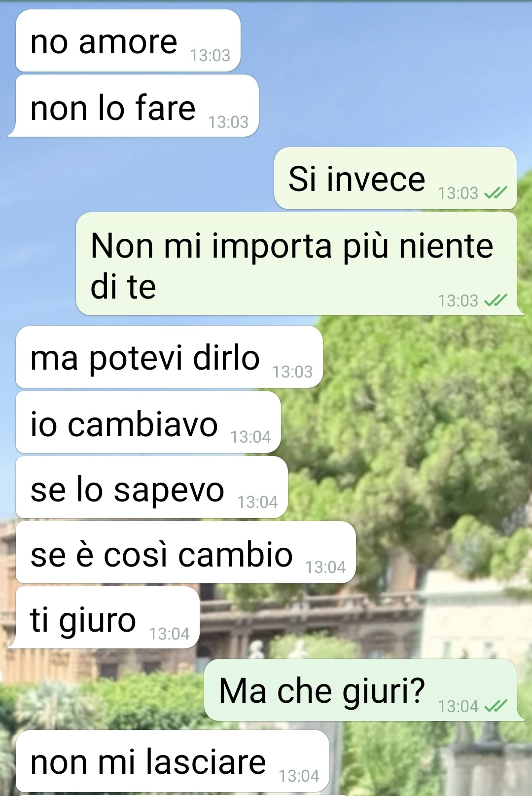This screenshot has width=532, height=796.
Task: Tap the 'ti giuro' message bubble
Action: coord(105,618)
